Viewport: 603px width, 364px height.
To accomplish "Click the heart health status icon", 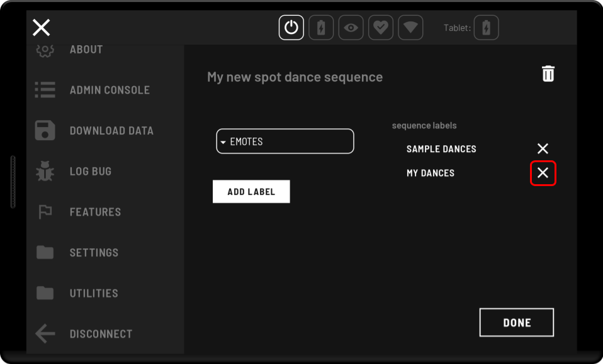I will click(x=381, y=28).
